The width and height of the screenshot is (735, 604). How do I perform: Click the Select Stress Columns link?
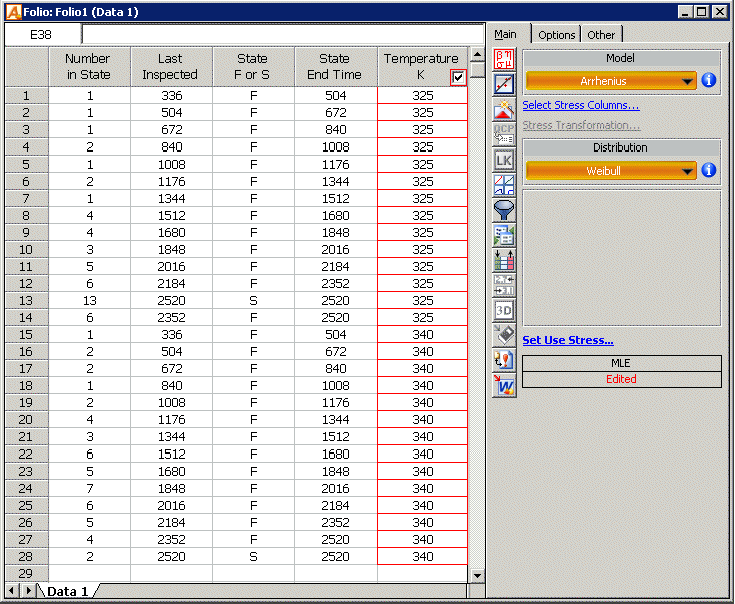click(581, 105)
